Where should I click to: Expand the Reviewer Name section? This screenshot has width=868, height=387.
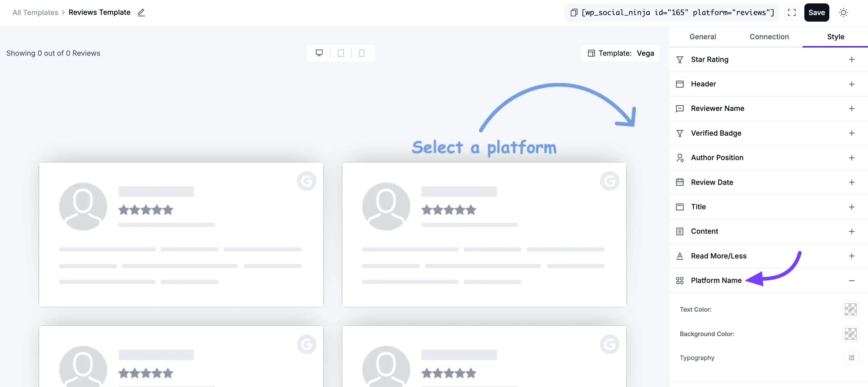tap(852, 109)
